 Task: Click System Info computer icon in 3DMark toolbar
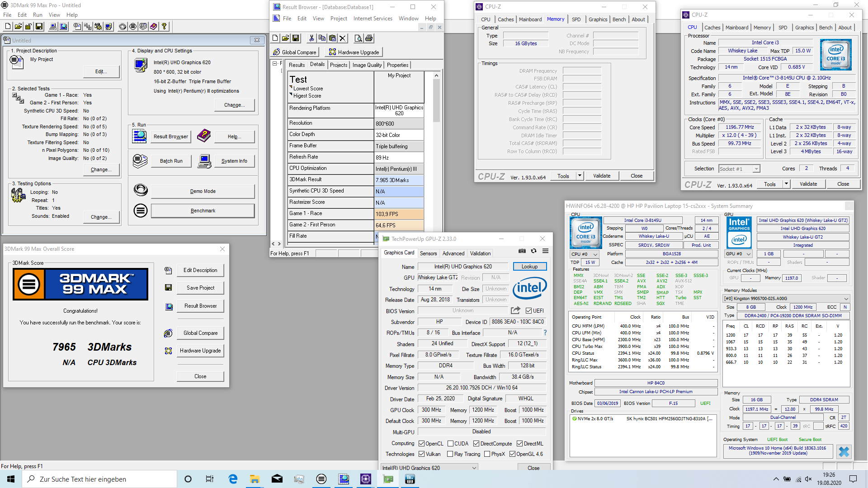(x=53, y=27)
